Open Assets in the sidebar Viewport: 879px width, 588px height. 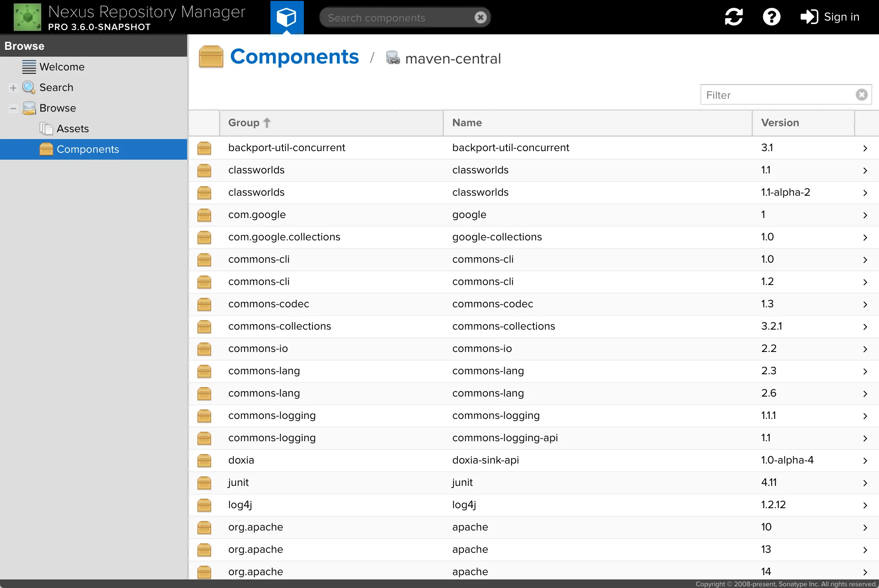73,129
